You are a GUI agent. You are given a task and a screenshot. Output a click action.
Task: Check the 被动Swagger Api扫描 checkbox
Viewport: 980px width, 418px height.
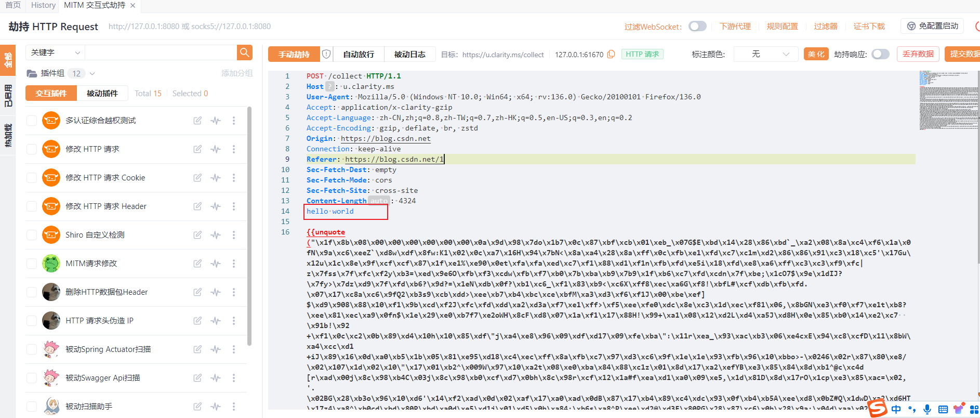tap(32, 378)
